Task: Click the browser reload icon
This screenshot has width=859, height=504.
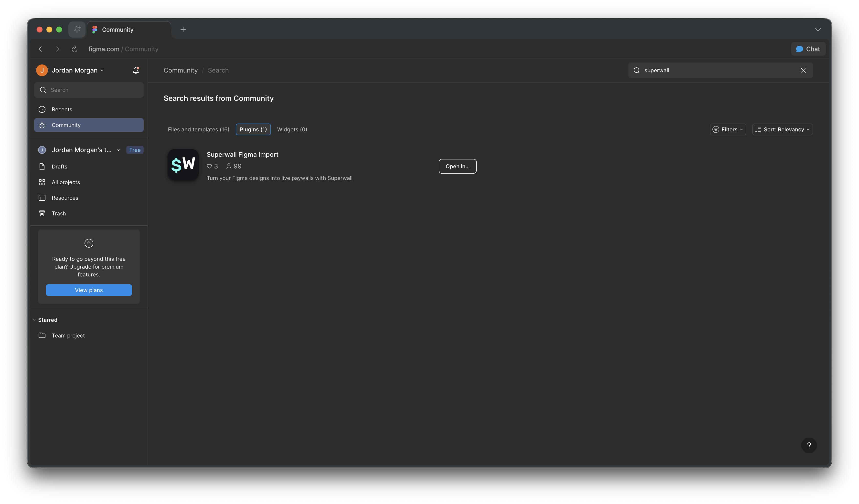Action: (74, 49)
